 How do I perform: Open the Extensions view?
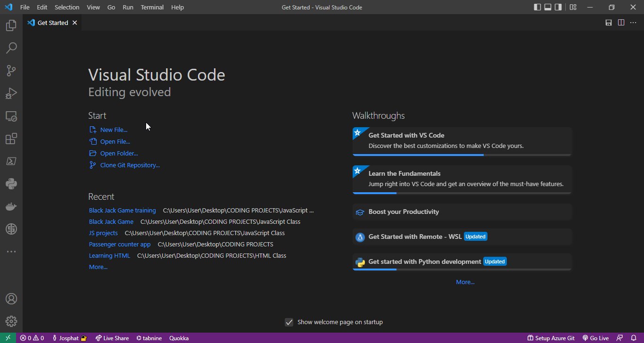coord(11,139)
